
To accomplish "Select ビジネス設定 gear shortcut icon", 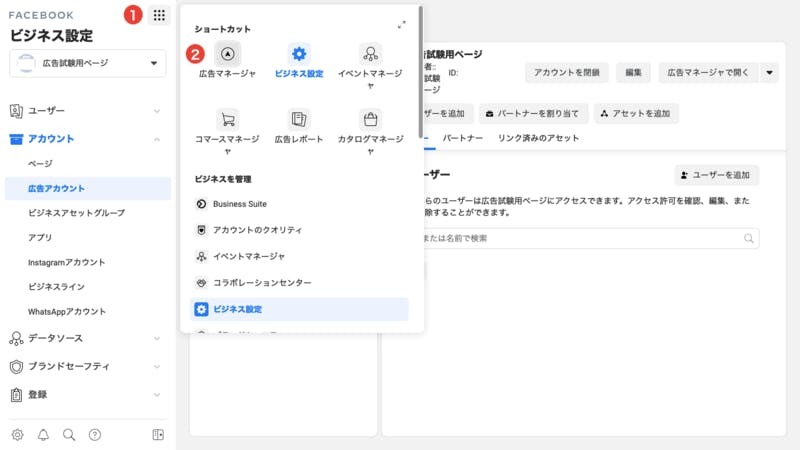I will click(299, 54).
